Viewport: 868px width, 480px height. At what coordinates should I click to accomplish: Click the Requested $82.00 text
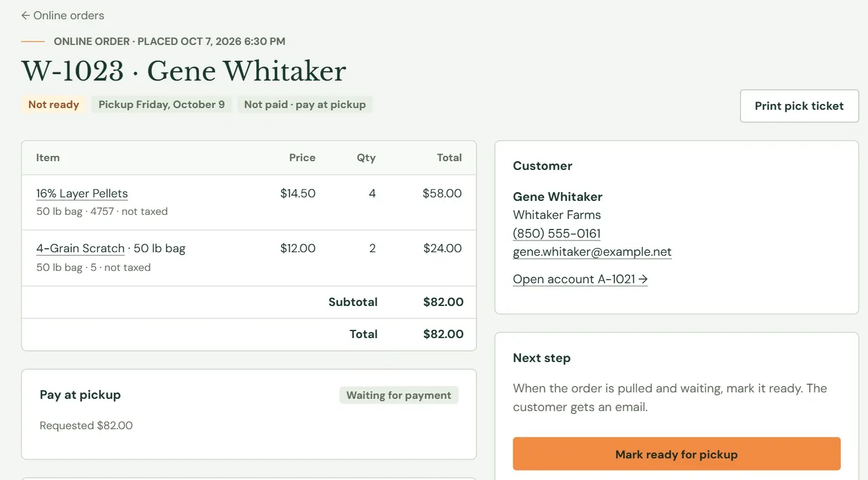pyautogui.click(x=86, y=426)
